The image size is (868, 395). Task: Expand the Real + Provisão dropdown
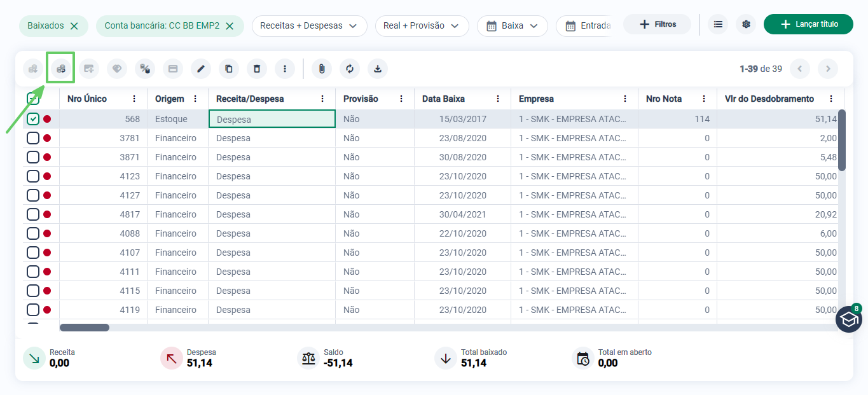click(422, 26)
